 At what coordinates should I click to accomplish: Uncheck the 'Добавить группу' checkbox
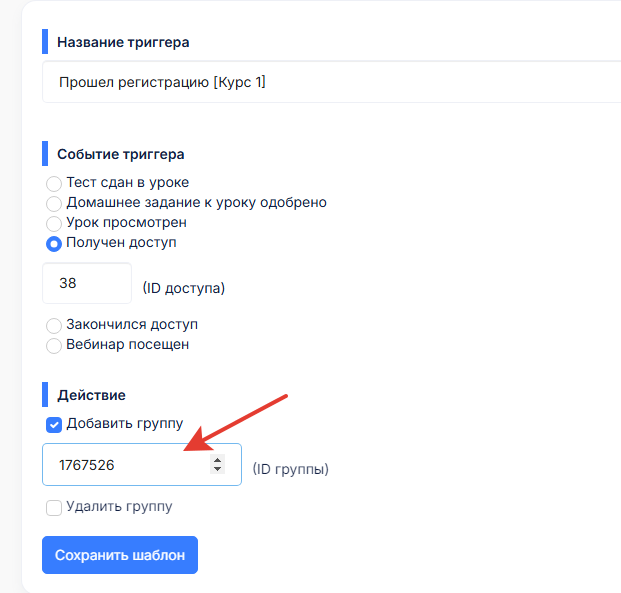click(x=55, y=424)
